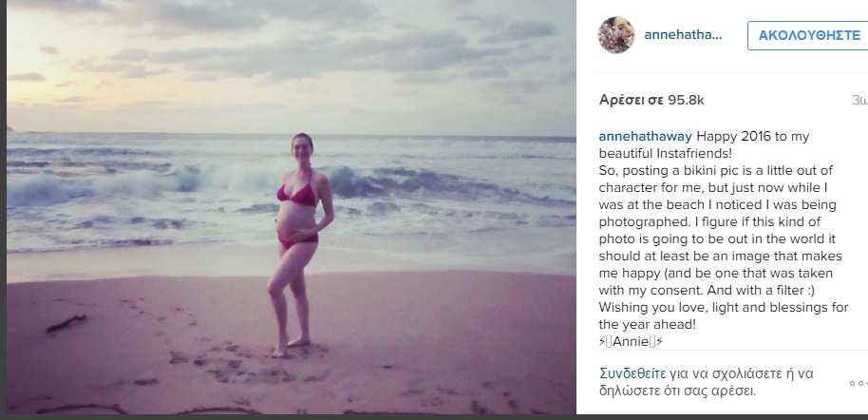Click the 3ω post timestamp
Image resolution: width=868 pixels, height=420 pixels.
coord(859,101)
